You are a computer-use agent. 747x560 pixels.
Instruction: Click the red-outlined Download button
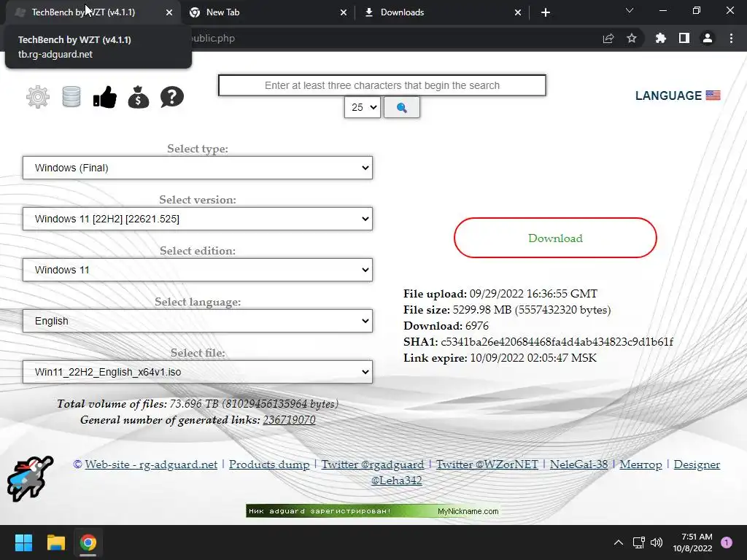tap(555, 238)
